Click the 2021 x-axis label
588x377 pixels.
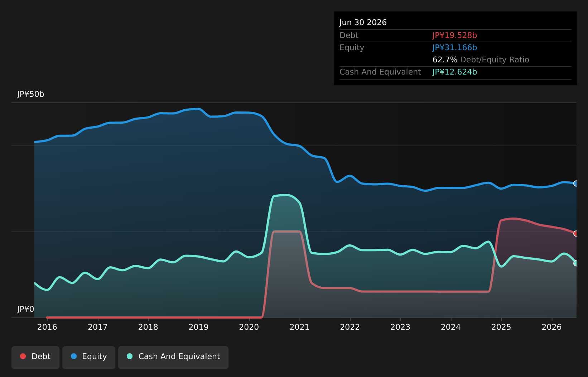point(299,327)
